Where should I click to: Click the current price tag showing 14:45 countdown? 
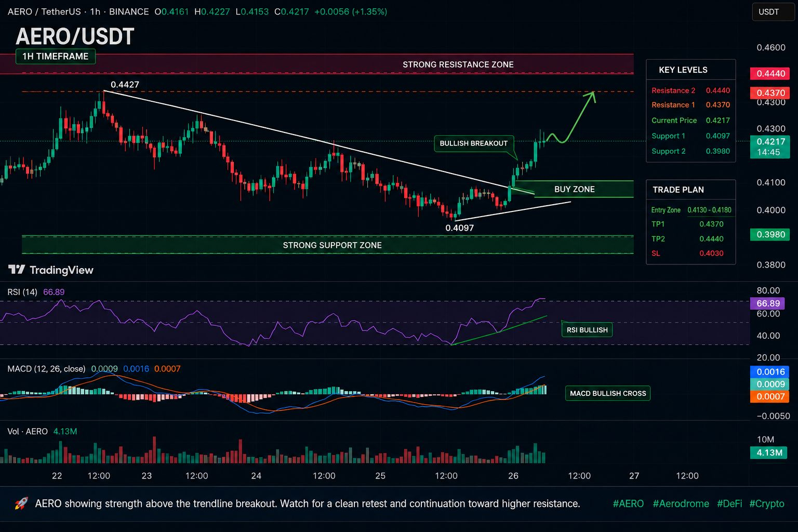770,147
